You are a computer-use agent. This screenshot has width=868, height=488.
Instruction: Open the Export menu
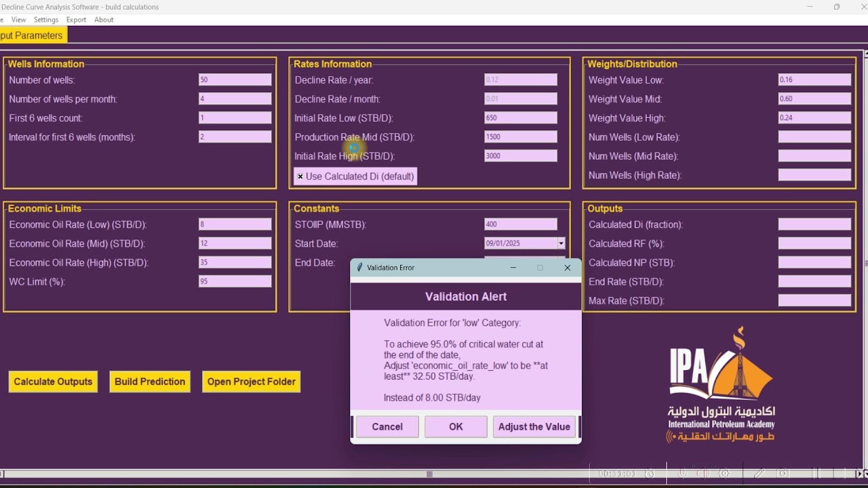click(x=76, y=20)
